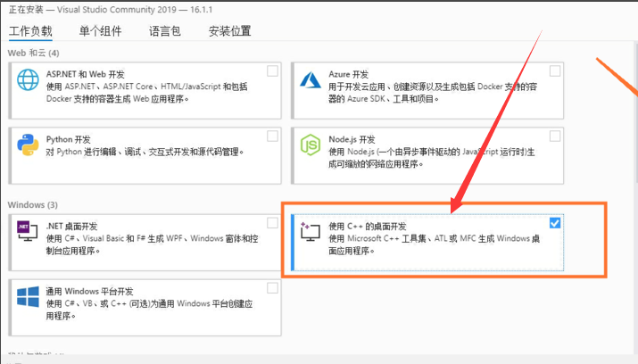Select the 通用 Windows 平台开发 title
The width and height of the screenshot is (638, 364).
tap(89, 291)
